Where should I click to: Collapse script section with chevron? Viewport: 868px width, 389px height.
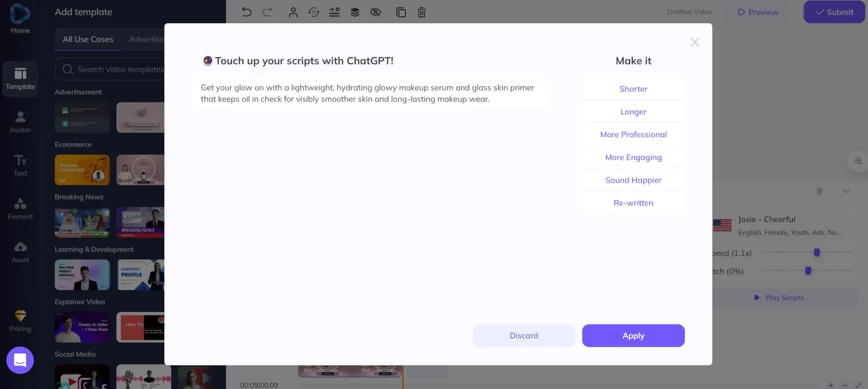click(847, 191)
